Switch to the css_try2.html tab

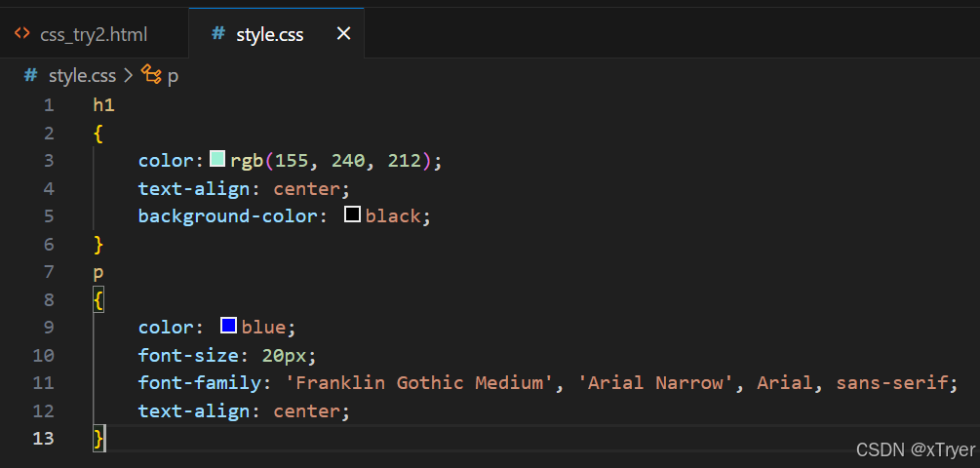tap(94, 34)
